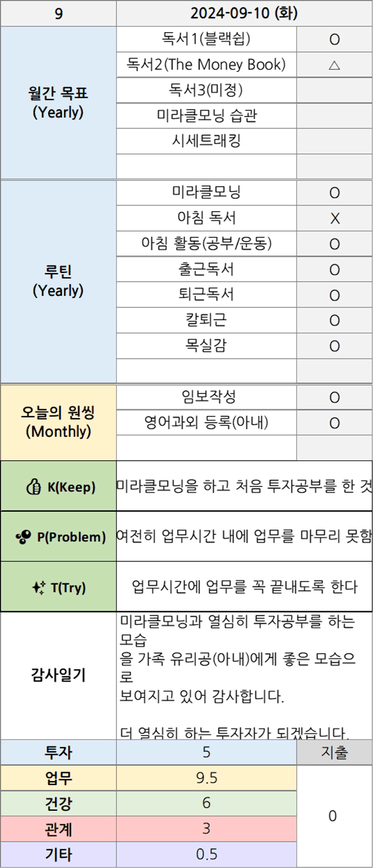
Task: Toggle the O status for 독서1(블랙쉽)
Action: (335, 39)
